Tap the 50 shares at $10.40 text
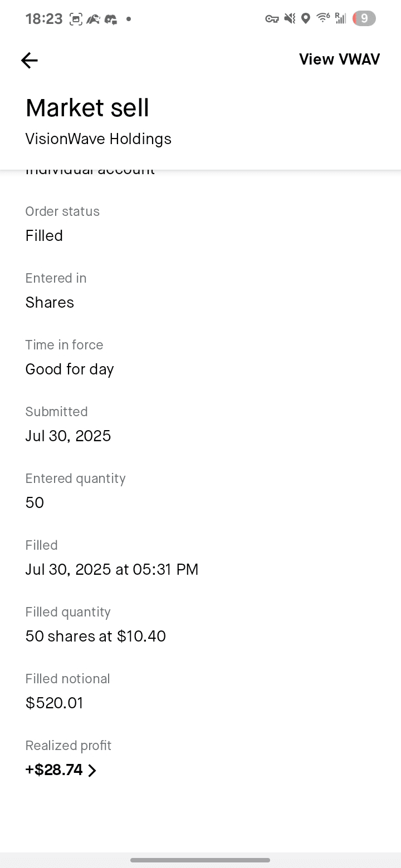The height and width of the screenshot is (868, 401). [96, 637]
